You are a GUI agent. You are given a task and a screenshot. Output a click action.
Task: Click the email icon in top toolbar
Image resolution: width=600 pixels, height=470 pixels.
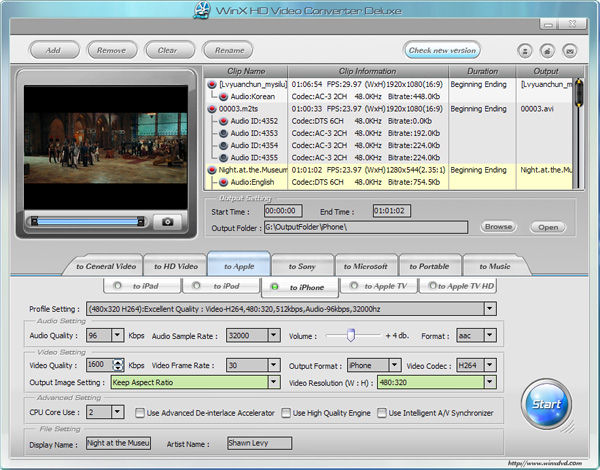tap(569, 51)
